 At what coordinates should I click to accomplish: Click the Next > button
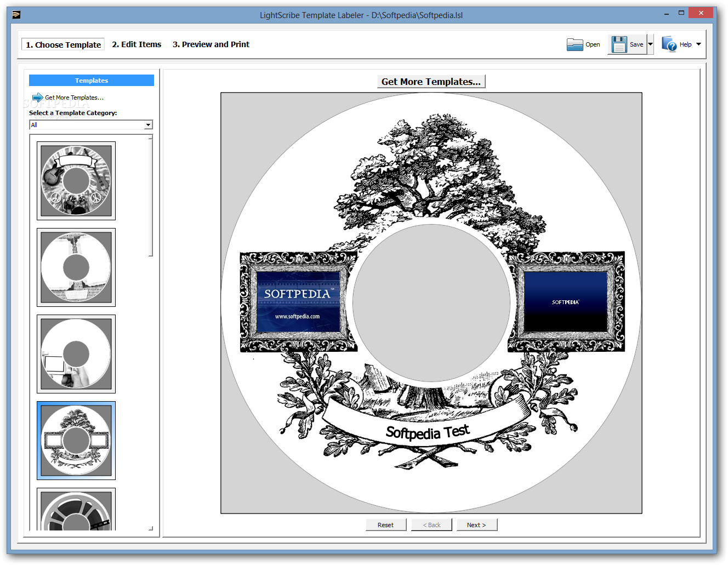point(477,525)
